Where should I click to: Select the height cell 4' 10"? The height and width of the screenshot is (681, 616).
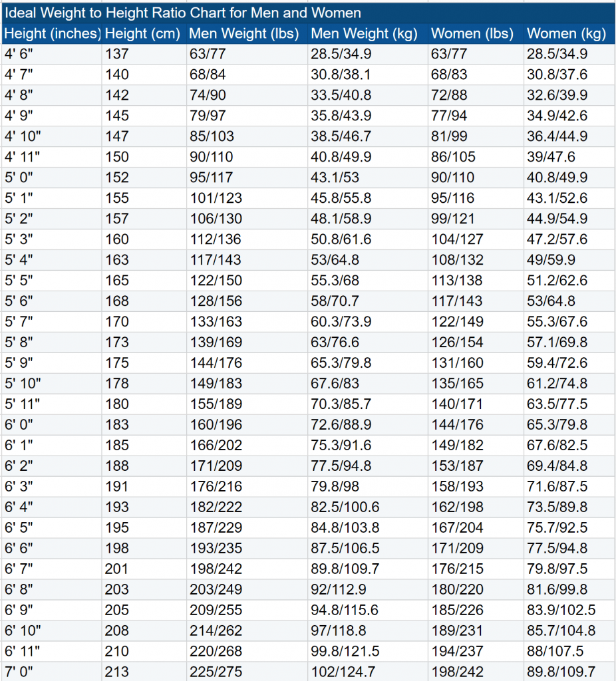(52, 136)
